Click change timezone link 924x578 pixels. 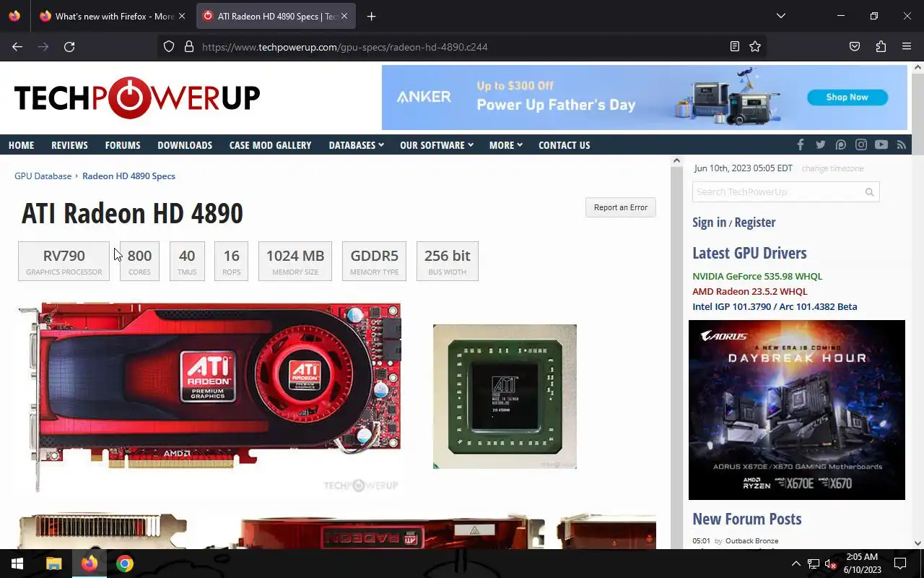point(832,168)
